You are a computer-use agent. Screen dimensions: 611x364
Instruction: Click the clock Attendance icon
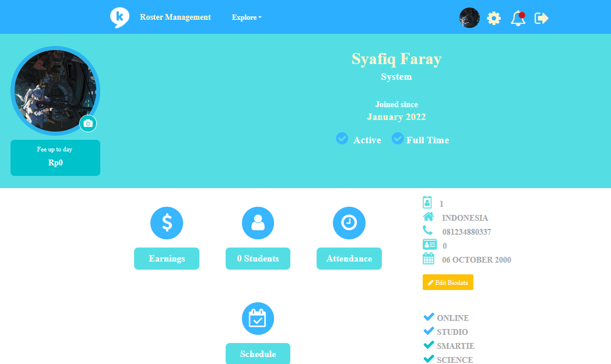(349, 222)
